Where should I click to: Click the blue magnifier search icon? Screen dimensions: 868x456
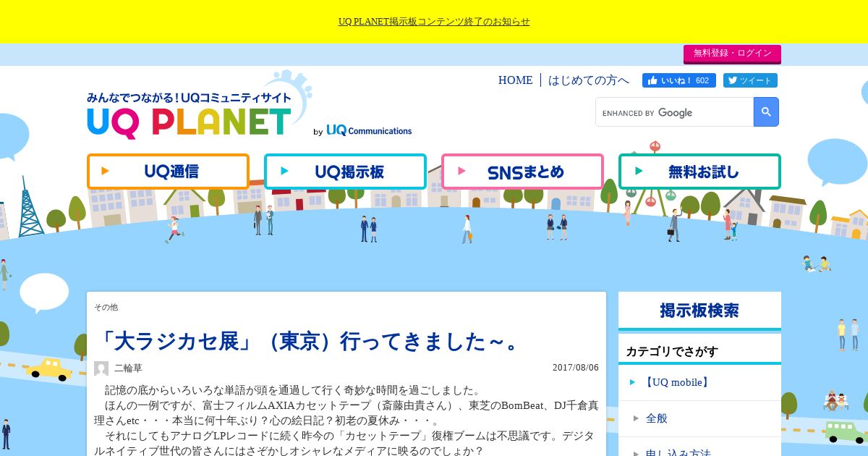pos(766,112)
